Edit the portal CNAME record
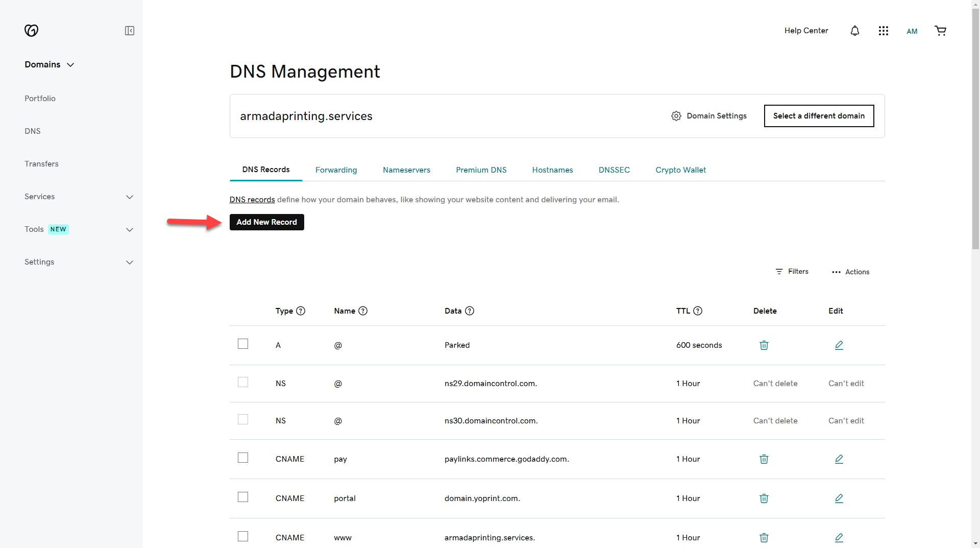 [839, 498]
